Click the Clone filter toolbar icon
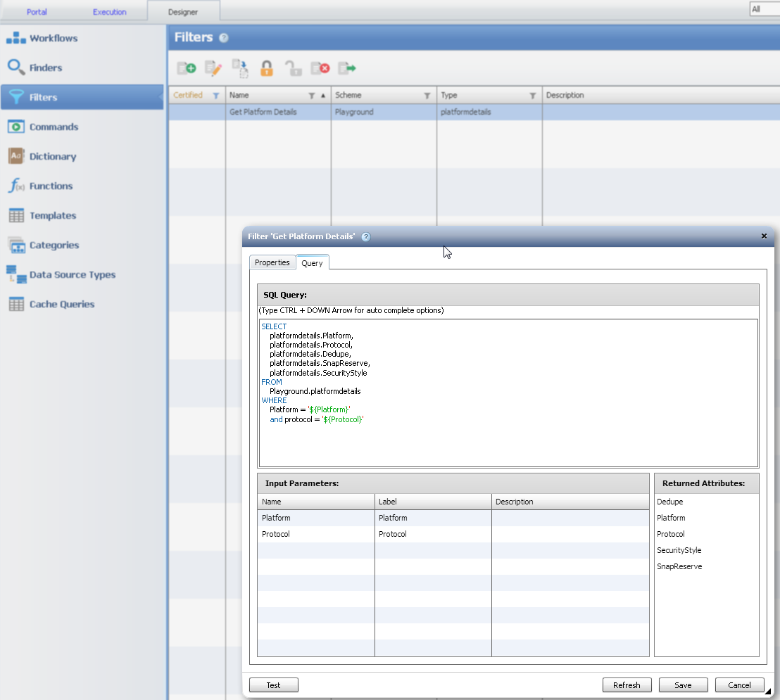 [240, 68]
